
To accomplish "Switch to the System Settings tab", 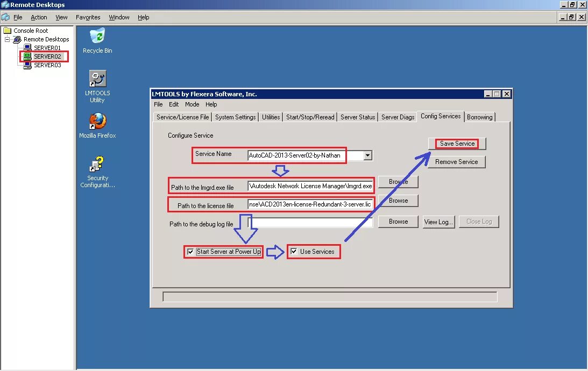I will tap(235, 117).
